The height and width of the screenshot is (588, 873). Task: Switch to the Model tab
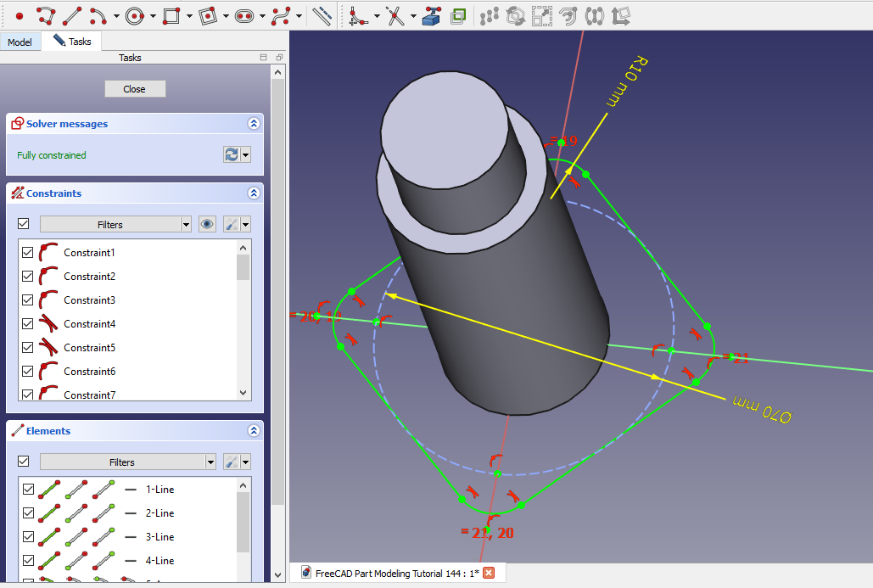point(20,42)
